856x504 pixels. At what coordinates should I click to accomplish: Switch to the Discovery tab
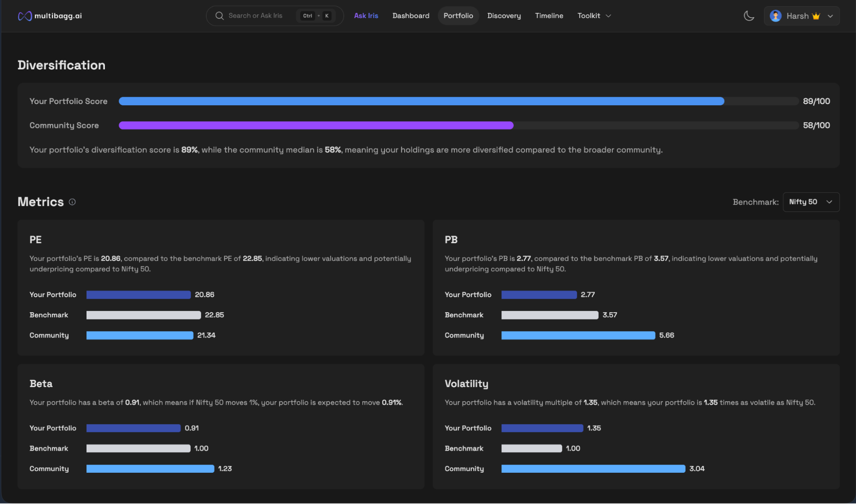click(x=504, y=16)
